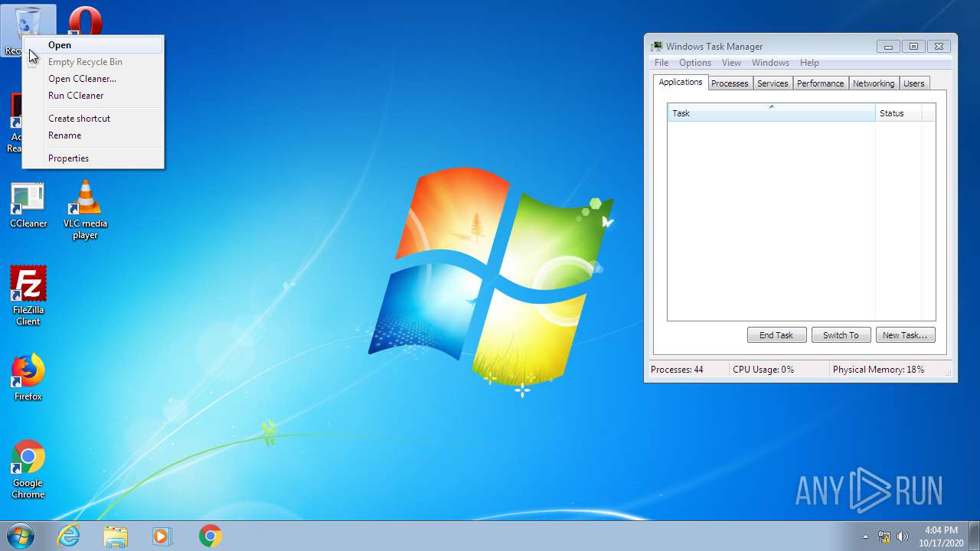Click the Processes: 44 status text
The image size is (980, 551).
click(677, 370)
